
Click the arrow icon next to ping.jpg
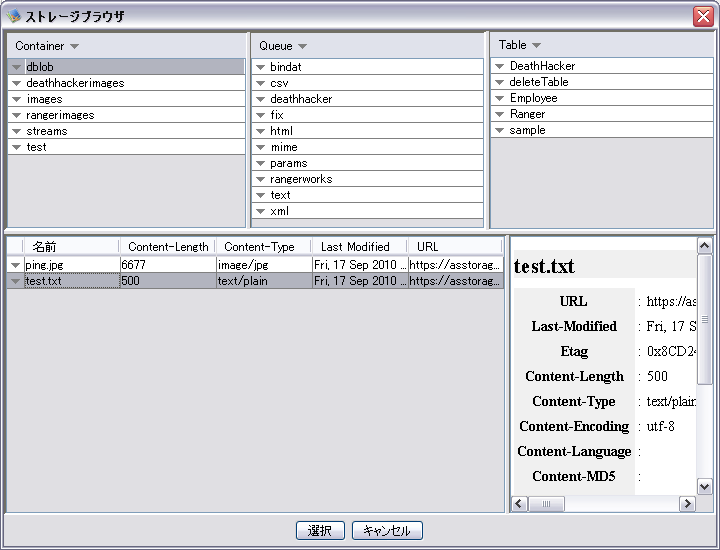coord(15,265)
